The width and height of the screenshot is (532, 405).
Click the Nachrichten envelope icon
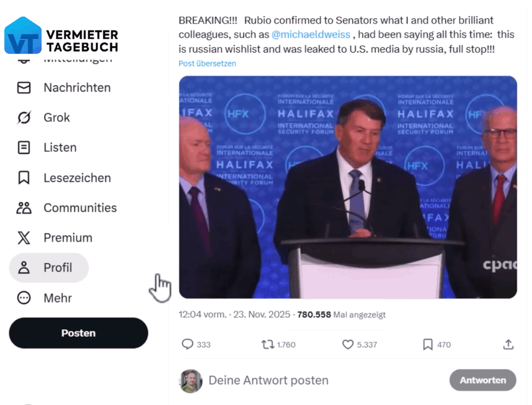(x=24, y=88)
